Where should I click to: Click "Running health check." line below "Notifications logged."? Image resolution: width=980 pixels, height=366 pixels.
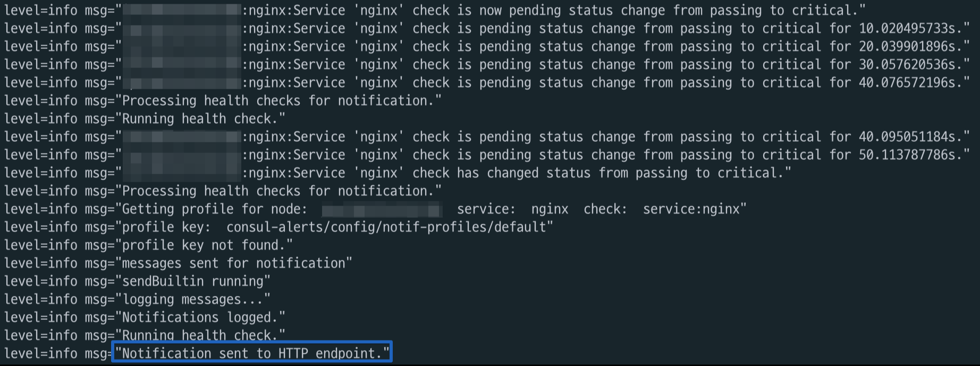(x=202, y=335)
